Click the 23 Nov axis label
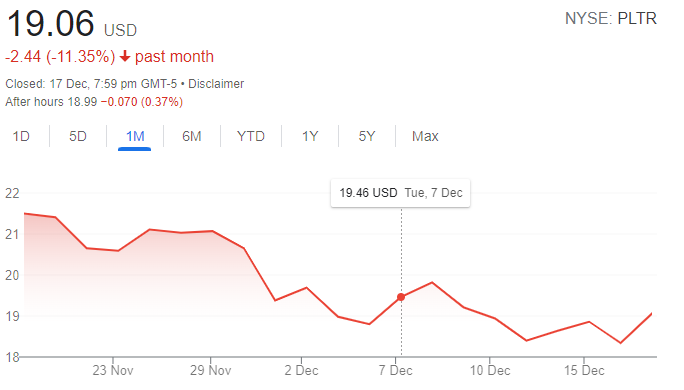This screenshot has height=390, width=684. (113, 370)
